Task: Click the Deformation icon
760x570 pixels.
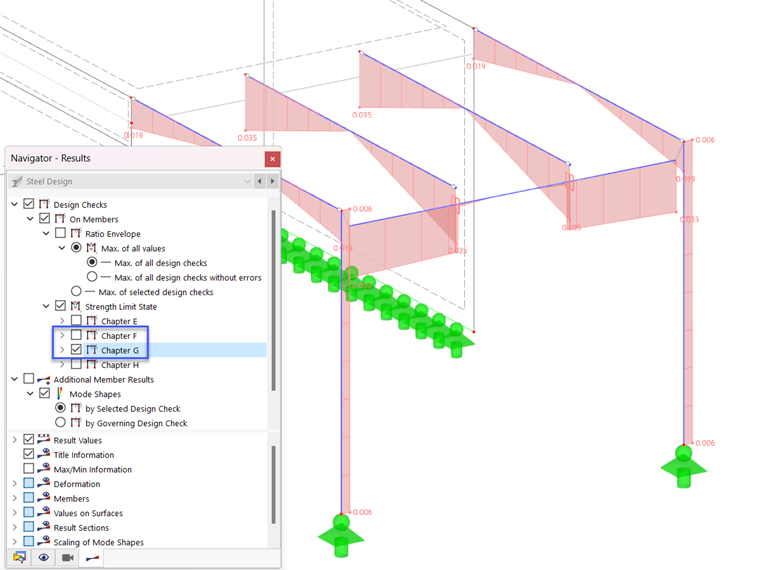Action: [x=44, y=483]
